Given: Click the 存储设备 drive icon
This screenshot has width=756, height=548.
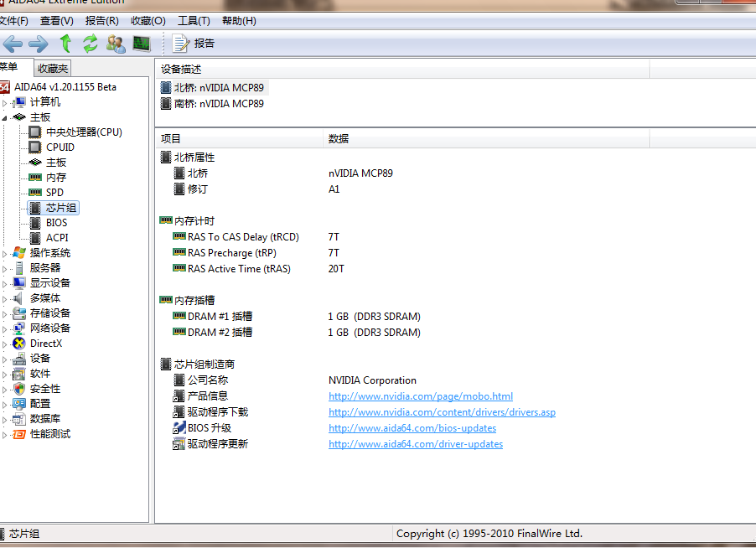Looking at the screenshot, I should (x=19, y=313).
